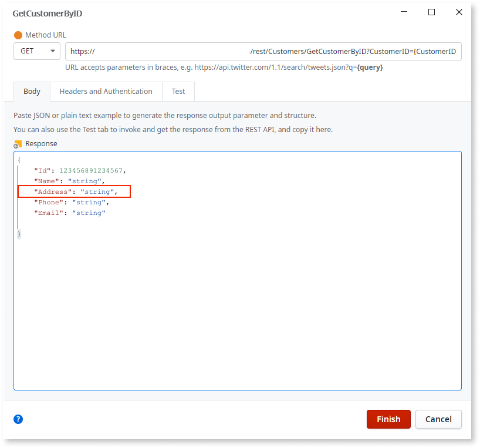Select the Body tab
Viewport: 480px width, 448px height.
[x=31, y=91]
